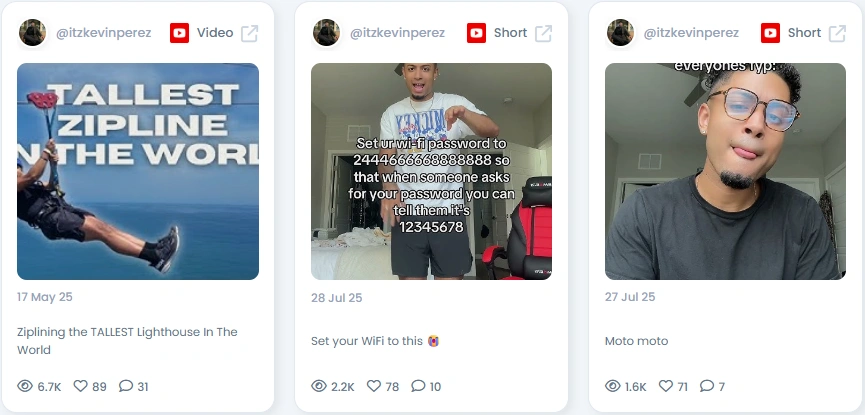Click the @itzkevinperez handle on the first card

[x=103, y=33]
